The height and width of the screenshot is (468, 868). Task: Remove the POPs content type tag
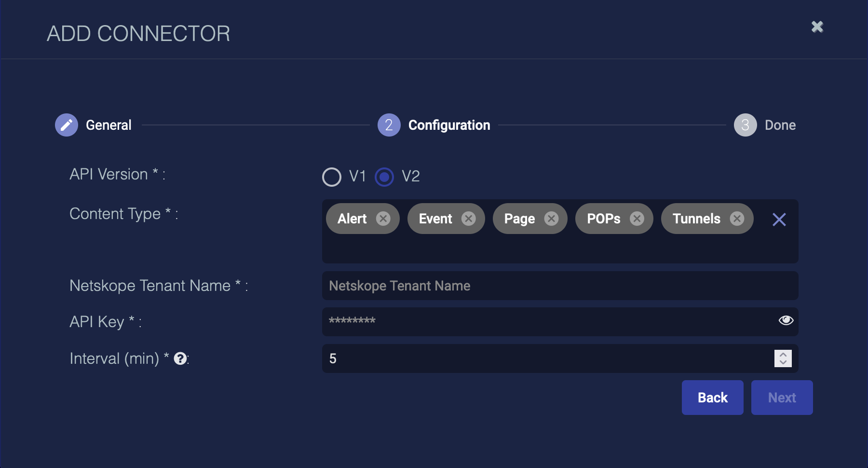[x=637, y=219]
